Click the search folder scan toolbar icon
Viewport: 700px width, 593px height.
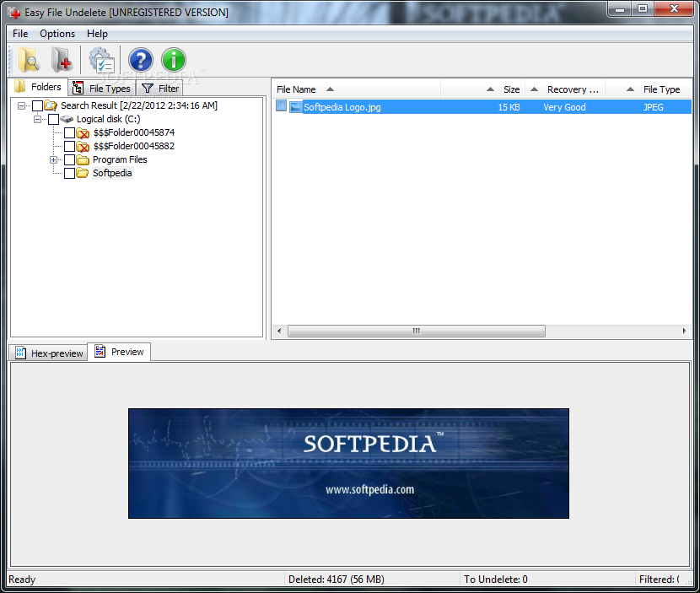pyautogui.click(x=29, y=60)
